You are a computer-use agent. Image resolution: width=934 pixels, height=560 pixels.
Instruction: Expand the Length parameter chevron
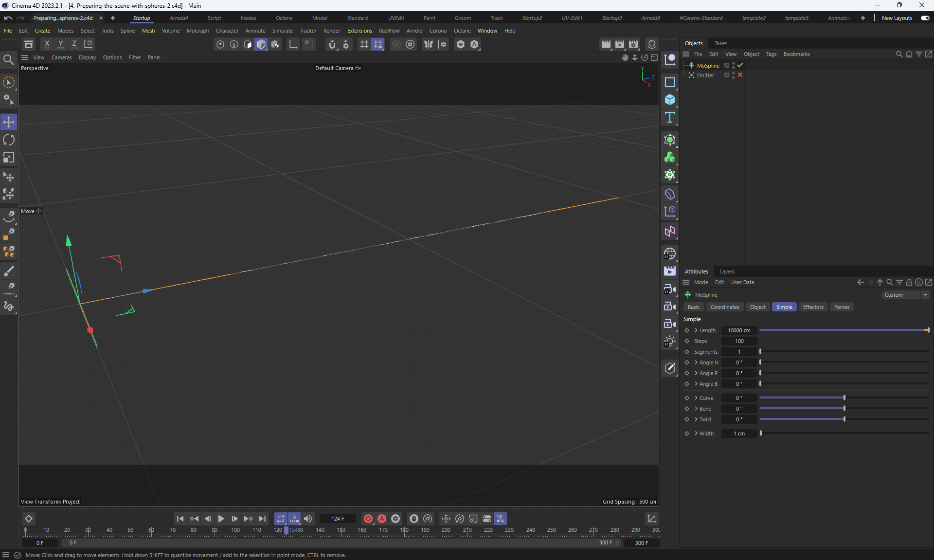[x=696, y=330]
